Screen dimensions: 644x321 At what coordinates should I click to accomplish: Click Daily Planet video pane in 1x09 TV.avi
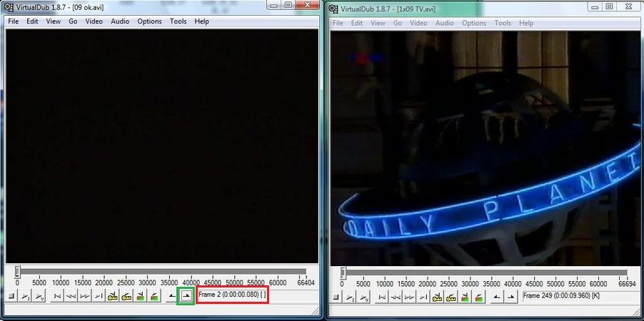(x=485, y=148)
